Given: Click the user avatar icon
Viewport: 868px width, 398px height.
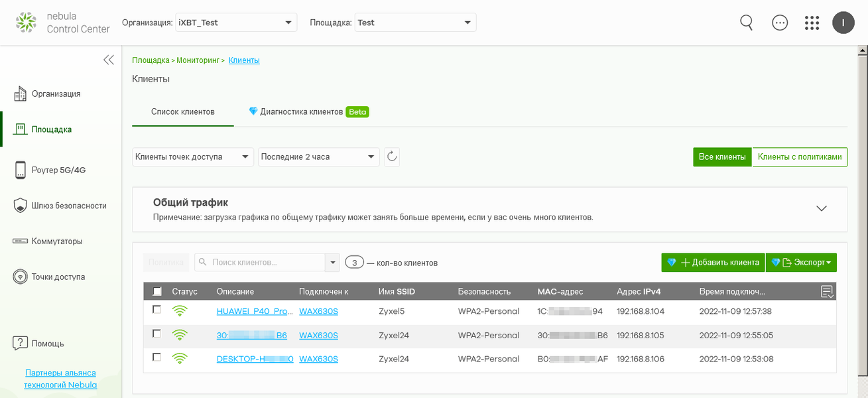Looking at the screenshot, I should click(x=843, y=23).
